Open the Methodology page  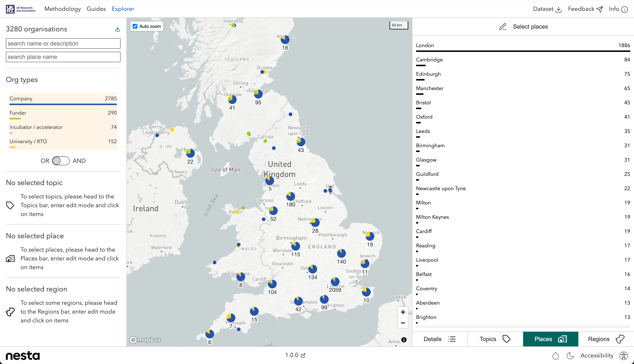click(x=63, y=9)
